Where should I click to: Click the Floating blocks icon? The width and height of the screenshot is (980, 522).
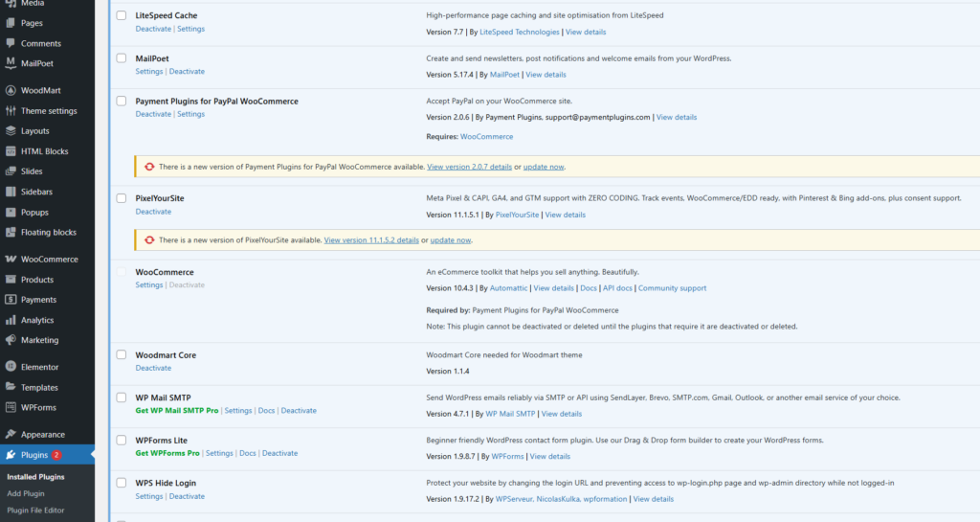click(x=11, y=232)
